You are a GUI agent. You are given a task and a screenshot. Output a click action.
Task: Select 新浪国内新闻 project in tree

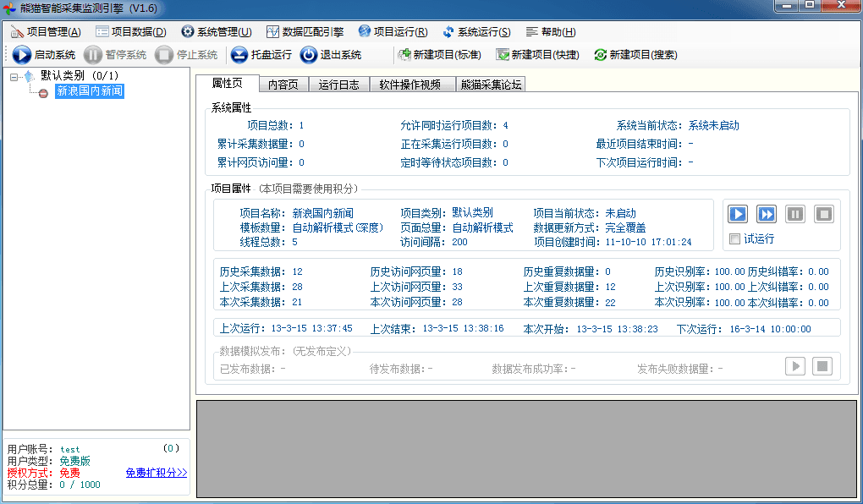(x=89, y=91)
